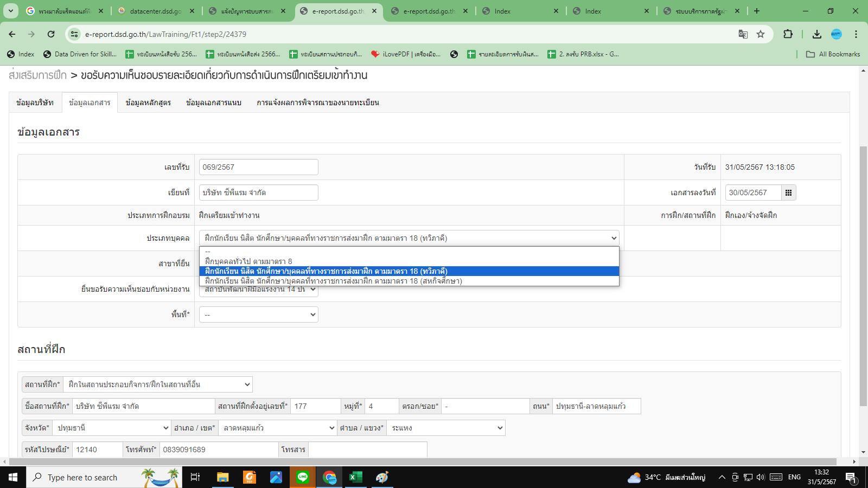Click the เลขที่รับ input field
The image size is (868, 488).
pyautogui.click(x=258, y=167)
